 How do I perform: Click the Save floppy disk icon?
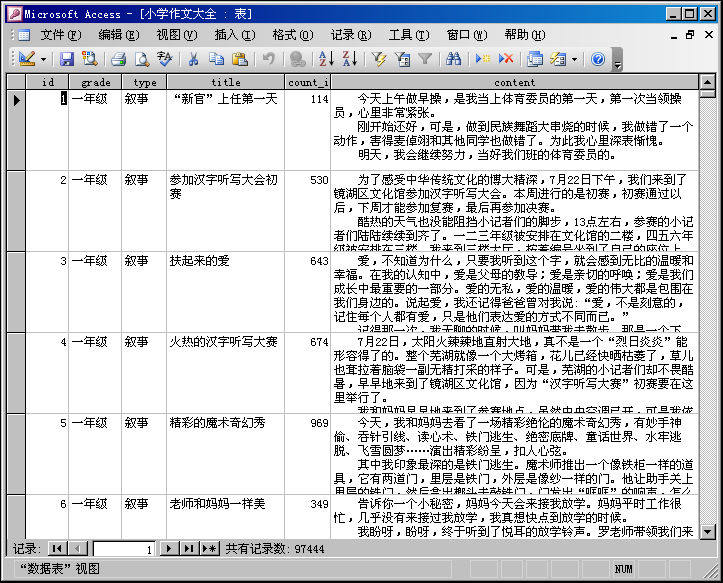(x=67, y=59)
